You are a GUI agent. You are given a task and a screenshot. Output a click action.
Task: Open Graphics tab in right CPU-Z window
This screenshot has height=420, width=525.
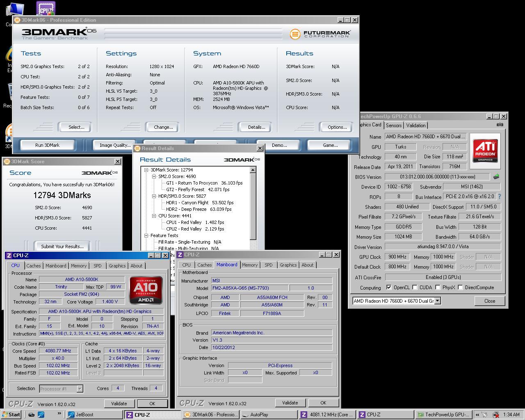coord(288,265)
